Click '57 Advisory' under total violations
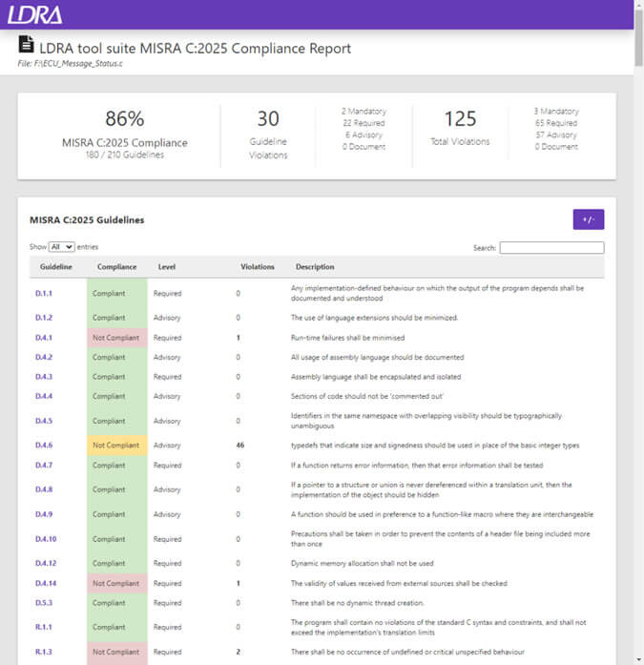Image resolution: width=644 pixels, height=665 pixels. (556, 135)
